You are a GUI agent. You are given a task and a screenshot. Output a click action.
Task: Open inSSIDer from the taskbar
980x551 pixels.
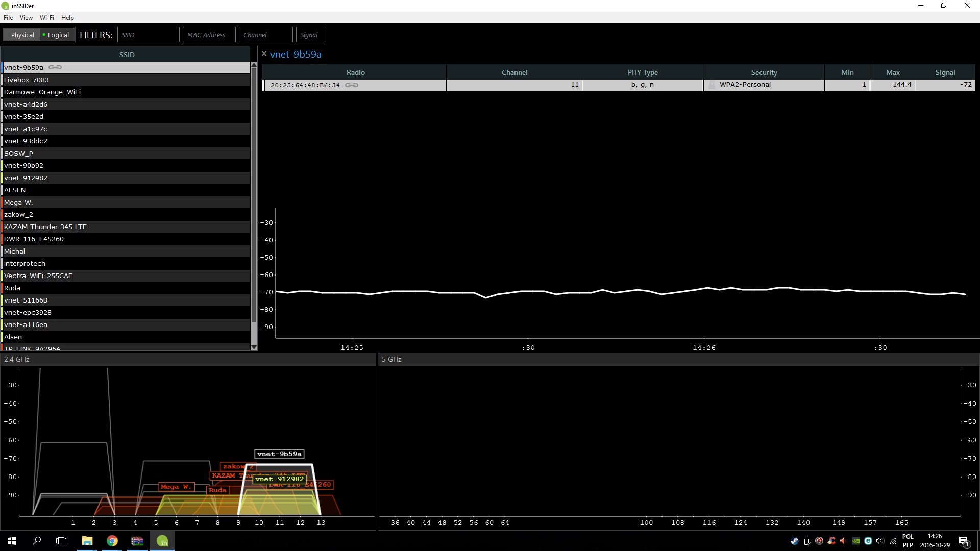(162, 541)
